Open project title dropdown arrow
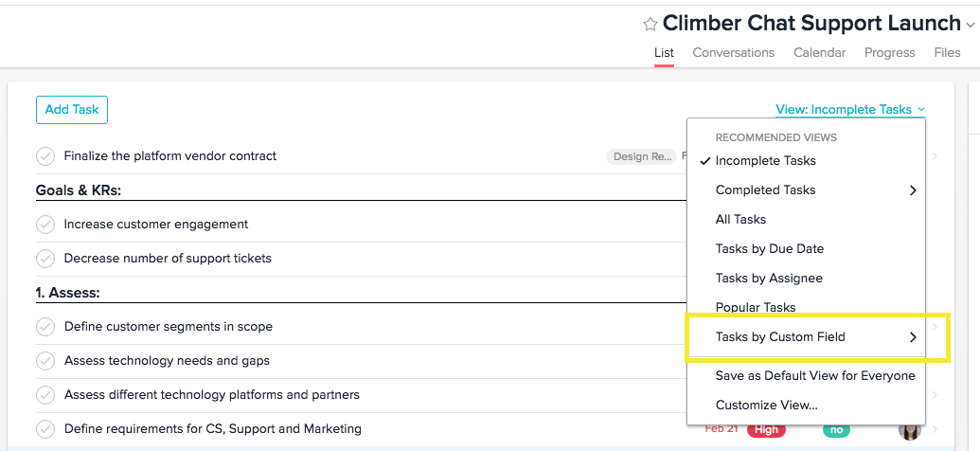This screenshot has width=980, height=451. [x=971, y=26]
